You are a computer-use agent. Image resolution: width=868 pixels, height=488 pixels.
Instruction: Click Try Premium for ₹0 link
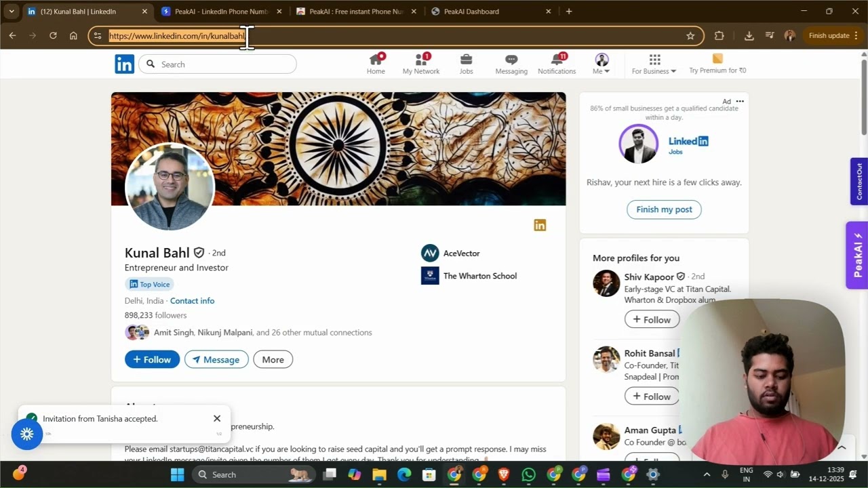click(x=717, y=64)
